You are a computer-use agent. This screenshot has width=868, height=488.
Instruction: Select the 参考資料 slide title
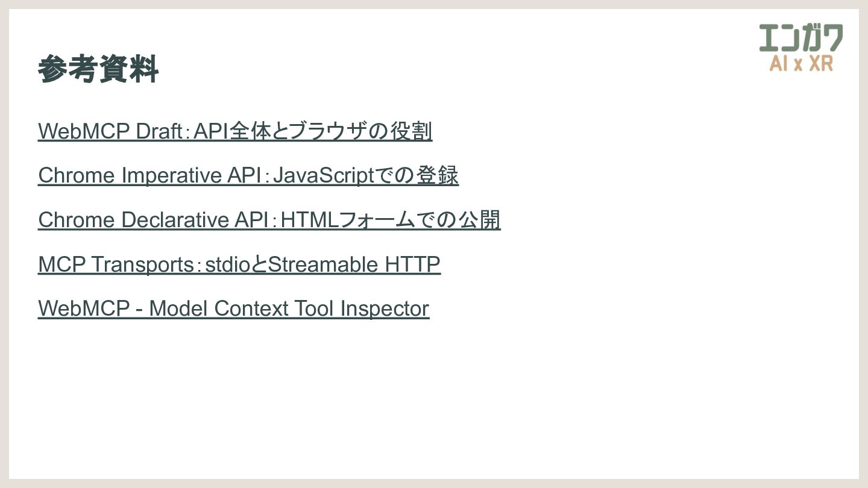click(x=98, y=69)
